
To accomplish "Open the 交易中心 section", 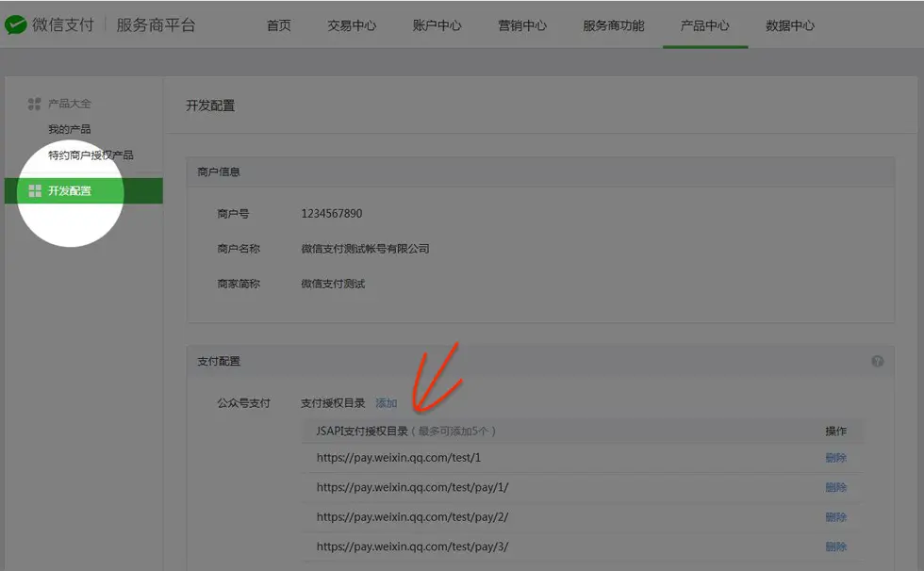I will tap(352, 25).
